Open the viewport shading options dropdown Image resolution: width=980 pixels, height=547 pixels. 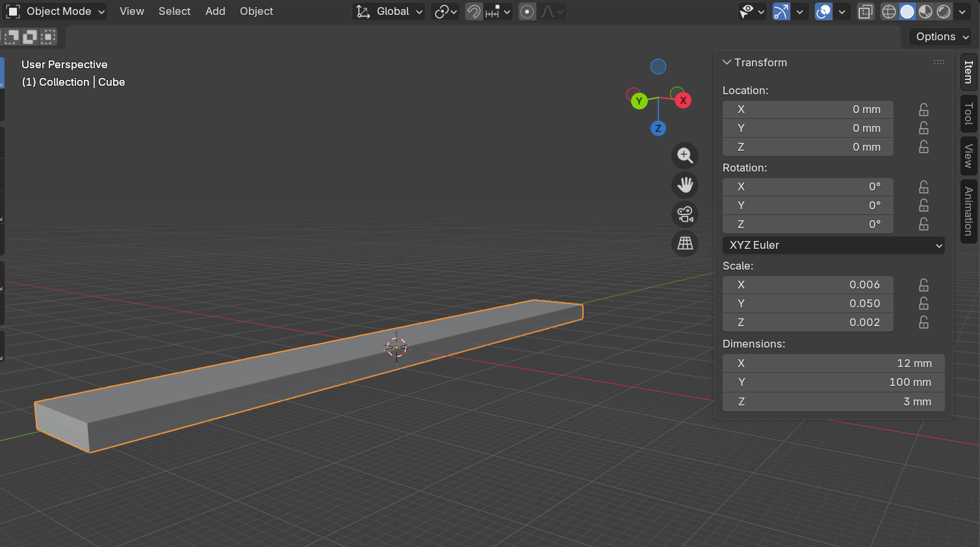pos(962,12)
